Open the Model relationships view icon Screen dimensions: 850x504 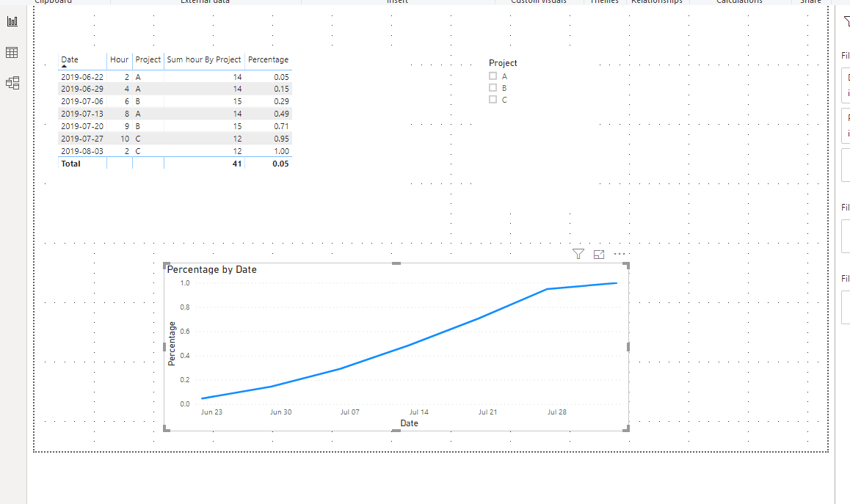(x=12, y=83)
